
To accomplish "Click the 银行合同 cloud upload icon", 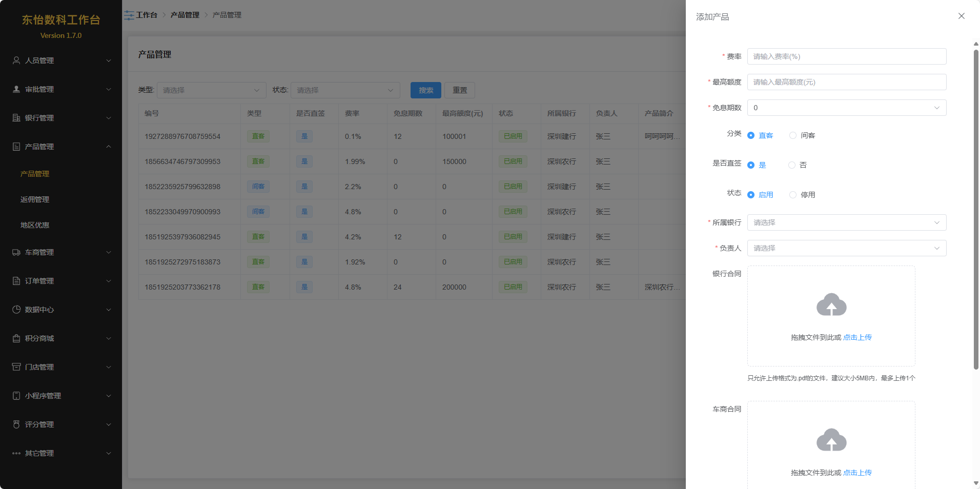I will 831,305.
